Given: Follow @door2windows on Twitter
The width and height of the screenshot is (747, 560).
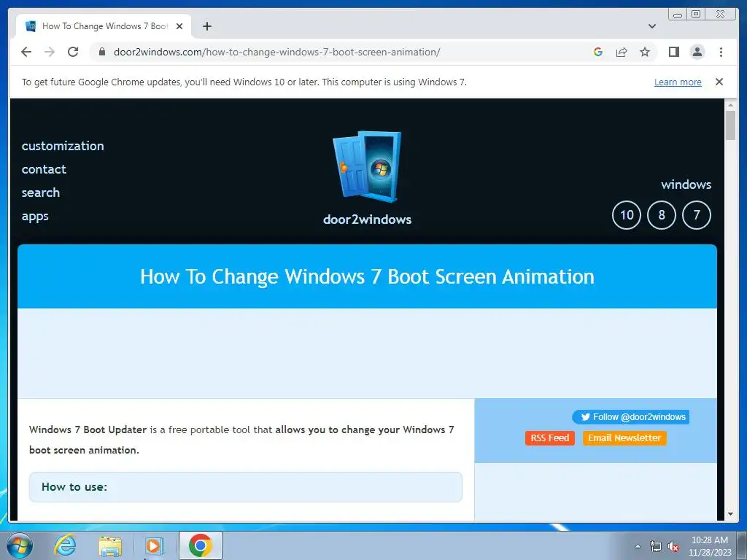Looking at the screenshot, I should point(631,417).
